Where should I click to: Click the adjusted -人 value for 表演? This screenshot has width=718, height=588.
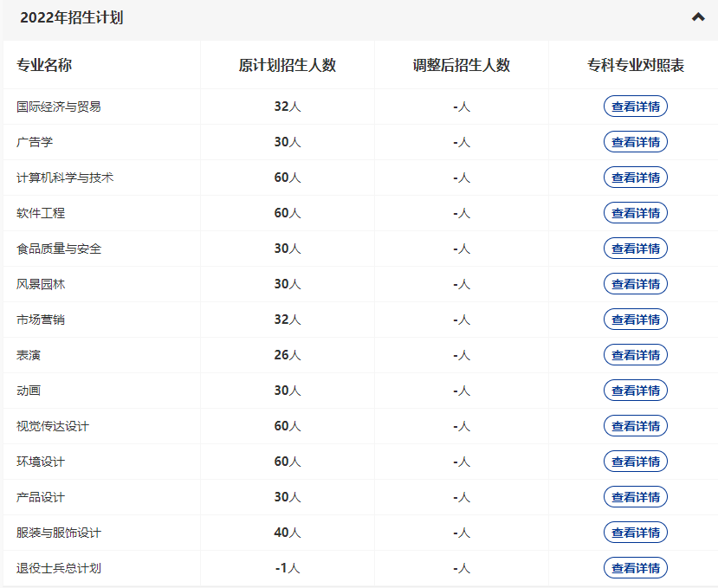462,355
